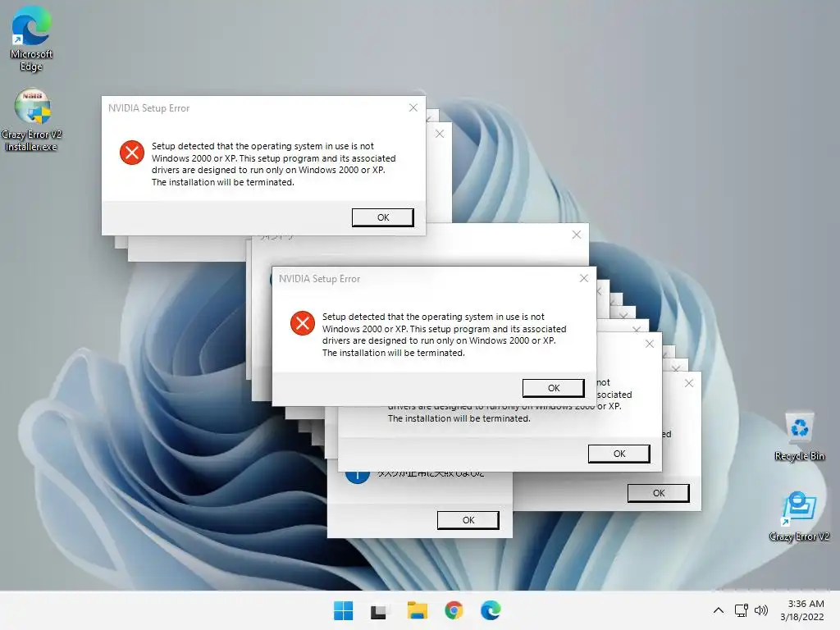Click the top-left dialog's NVIDIA Setup Error title

pos(149,108)
